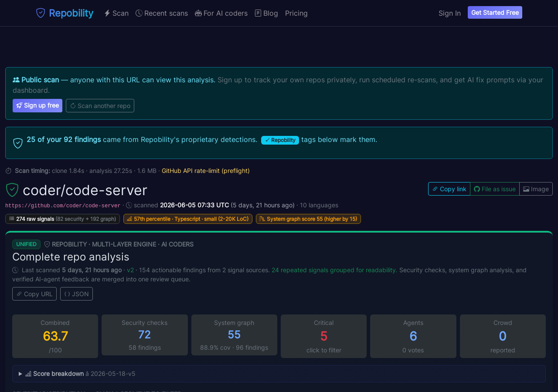Click the UNIFIED badge
This screenshot has width=558, height=392.
coord(26,244)
